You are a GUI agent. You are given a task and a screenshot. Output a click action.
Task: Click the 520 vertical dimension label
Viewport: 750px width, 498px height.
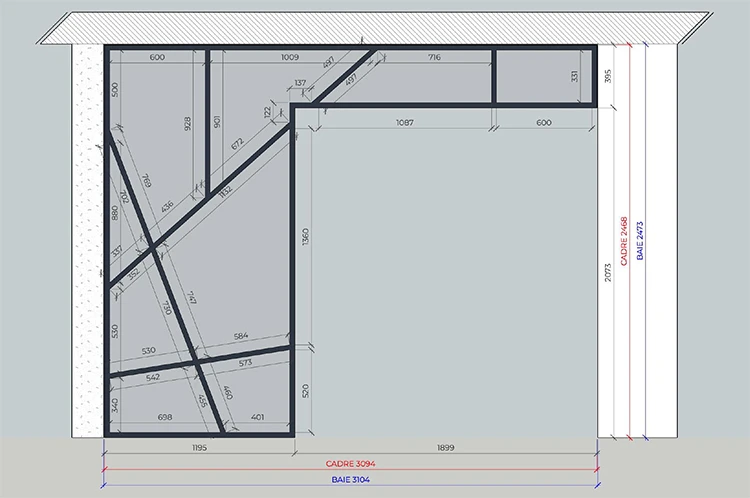304,390
